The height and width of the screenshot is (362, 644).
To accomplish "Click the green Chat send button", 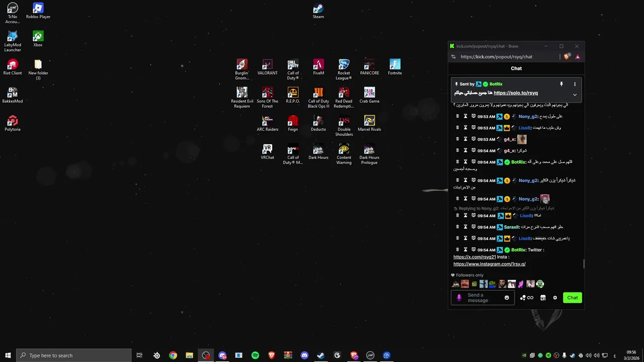I will (x=573, y=298).
